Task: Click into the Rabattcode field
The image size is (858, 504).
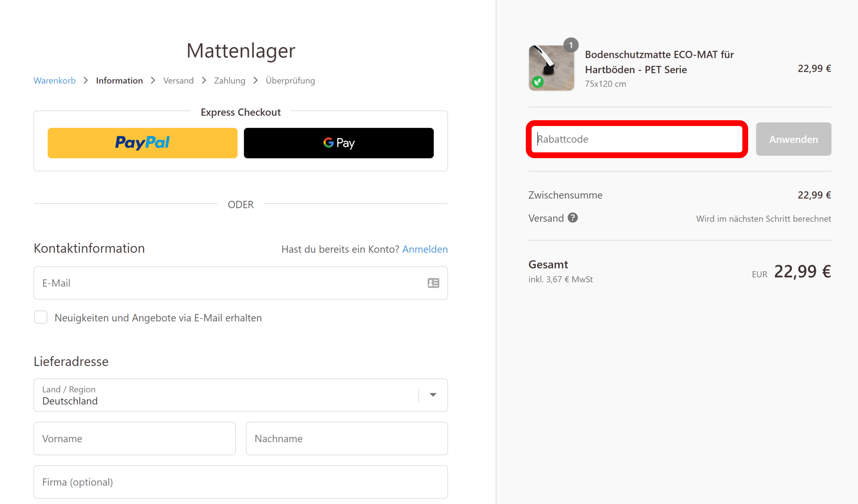Action: 637,139
